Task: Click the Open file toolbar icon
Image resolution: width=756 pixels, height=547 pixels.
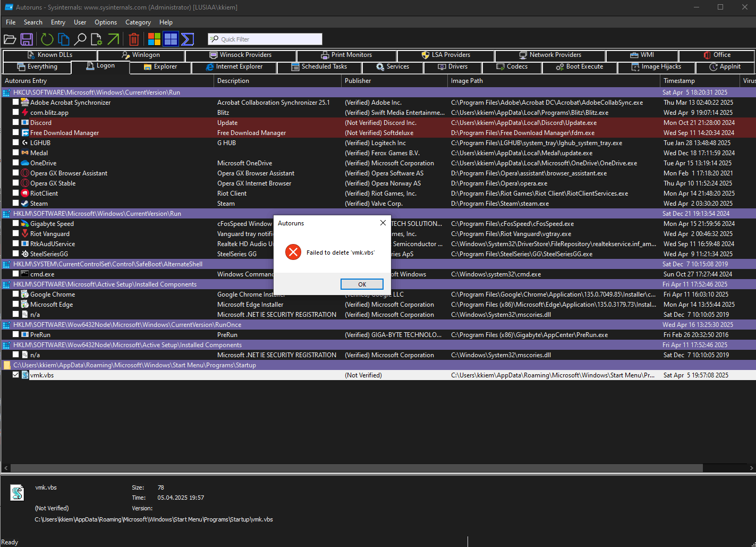Action: point(10,39)
